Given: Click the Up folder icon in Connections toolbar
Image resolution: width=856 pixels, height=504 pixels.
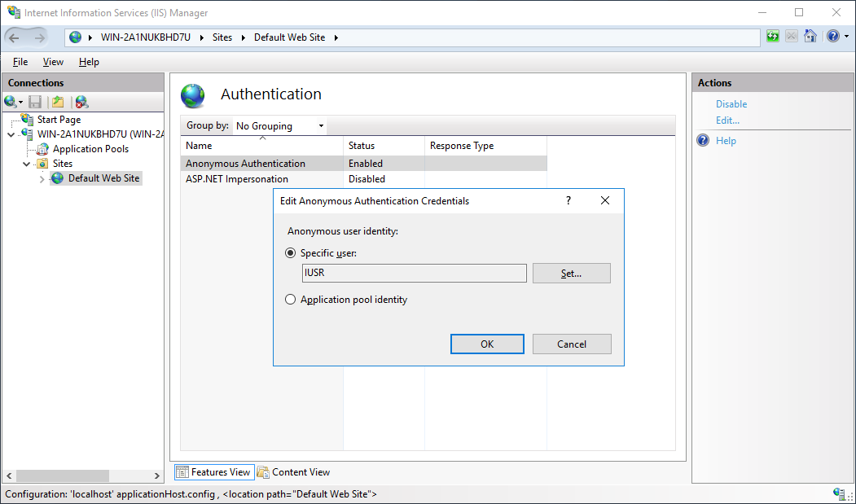Looking at the screenshot, I should (x=58, y=102).
